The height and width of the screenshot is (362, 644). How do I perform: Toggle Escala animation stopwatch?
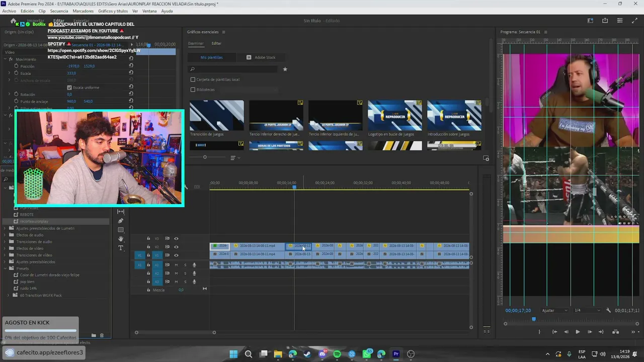pyautogui.click(x=16, y=73)
